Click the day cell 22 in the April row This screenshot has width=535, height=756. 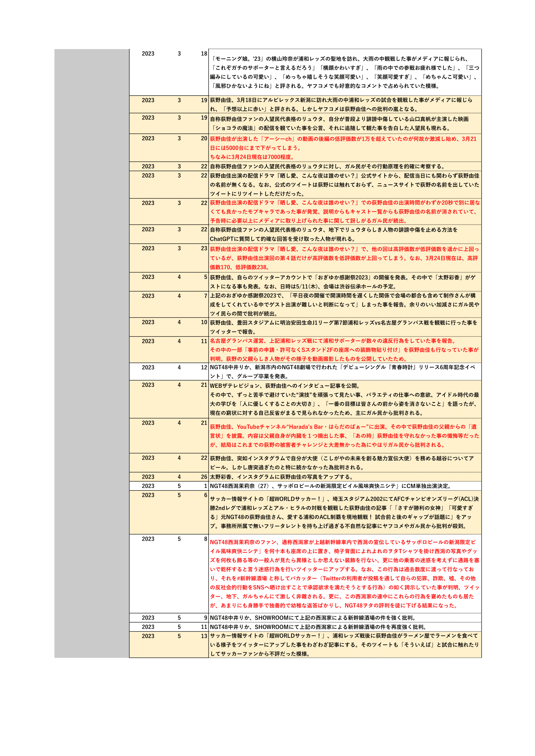click(x=204, y=458)
